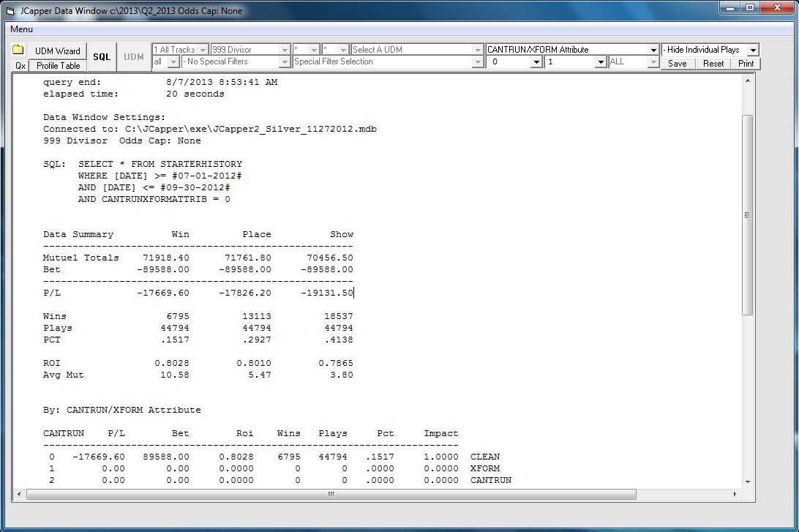799x532 pixels.
Task: Open the Menu item
Action: pos(21,29)
